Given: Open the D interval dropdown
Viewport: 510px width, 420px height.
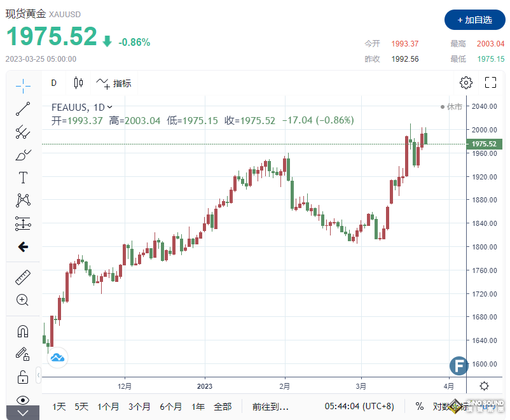Looking at the screenshot, I should [x=54, y=83].
